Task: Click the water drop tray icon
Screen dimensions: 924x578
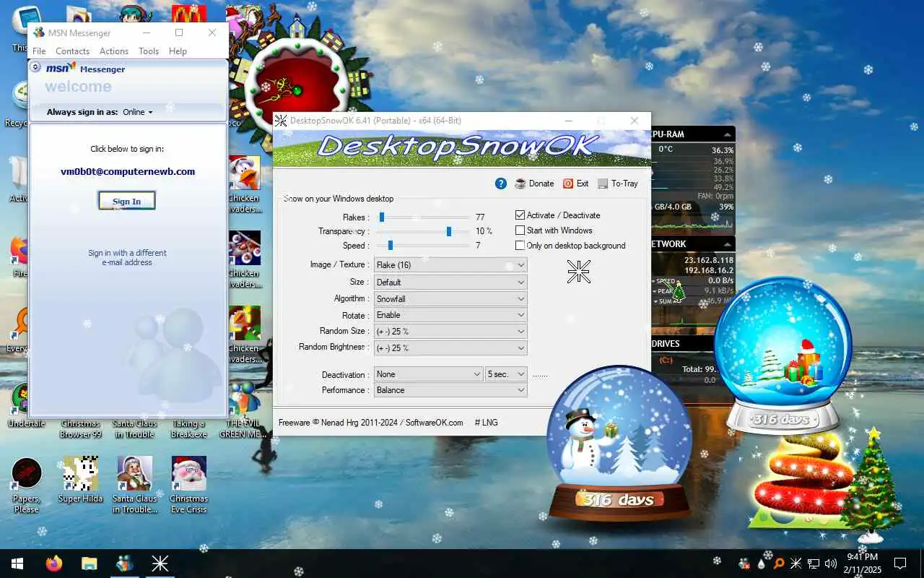Action: (762, 564)
